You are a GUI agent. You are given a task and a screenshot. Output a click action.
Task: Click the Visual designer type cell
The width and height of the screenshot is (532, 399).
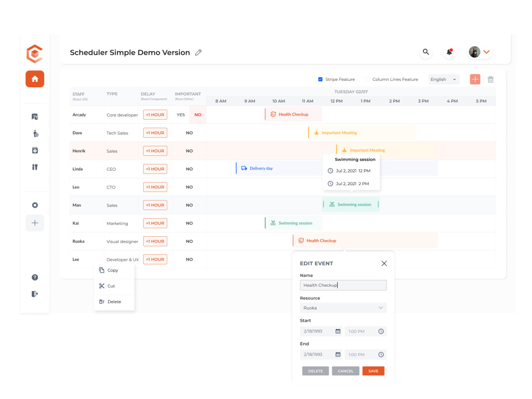(x=122, y=242)
